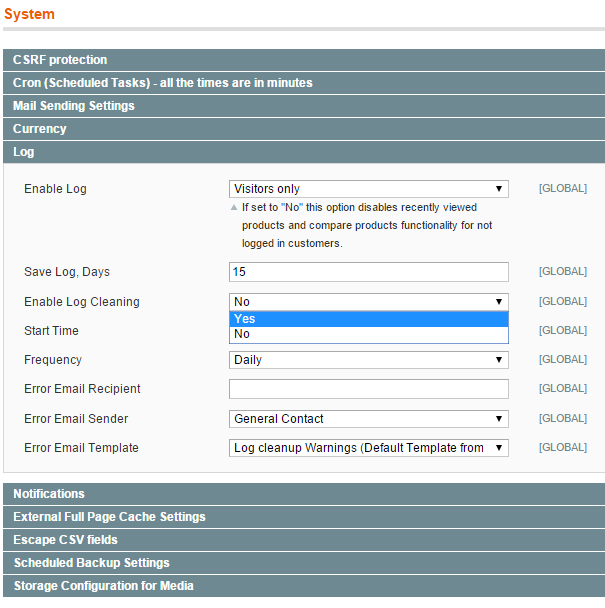Collapse the Log section header
Viewport: 605px width, 608px height.
click(304, 152)
